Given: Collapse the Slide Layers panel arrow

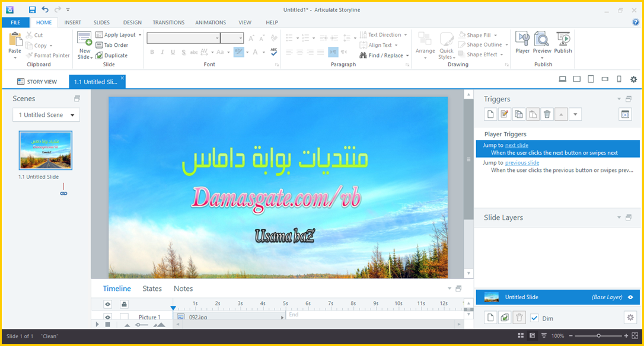Looking at the screenshot, I should pos(619,217).
